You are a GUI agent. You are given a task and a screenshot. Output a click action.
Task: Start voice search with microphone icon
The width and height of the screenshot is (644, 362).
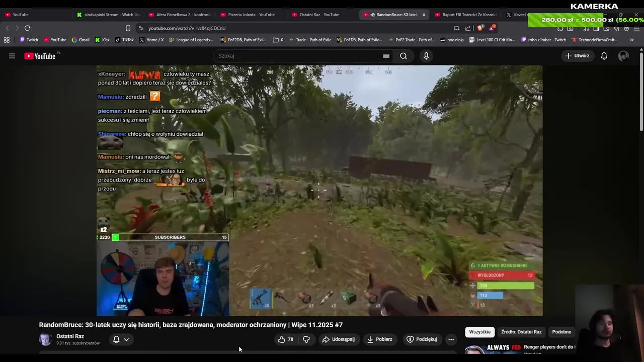426,56
